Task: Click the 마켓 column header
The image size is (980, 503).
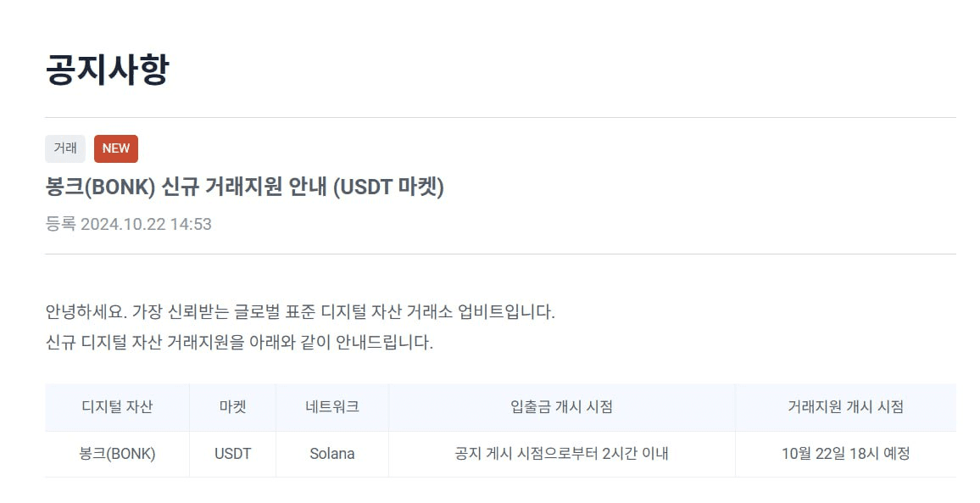Action: click(x=232, y=407)
